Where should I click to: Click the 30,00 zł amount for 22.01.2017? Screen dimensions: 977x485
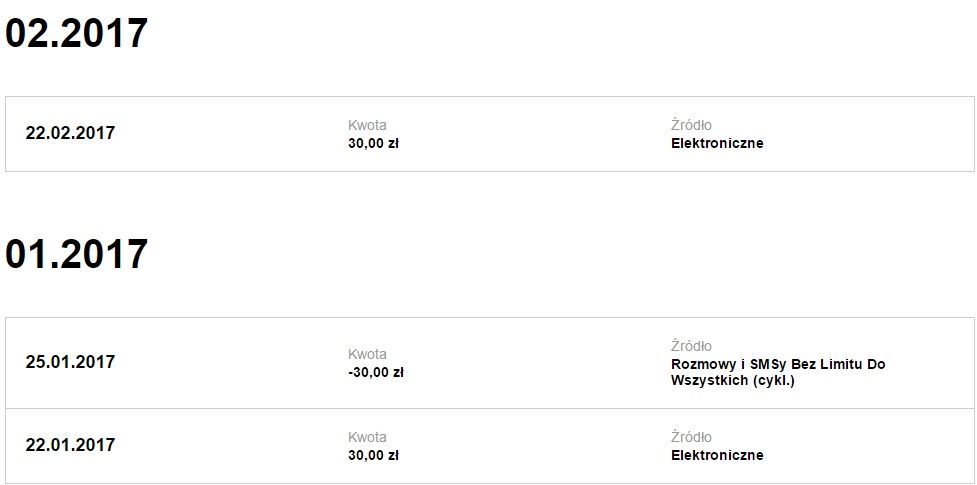click(x=373, y=455)
